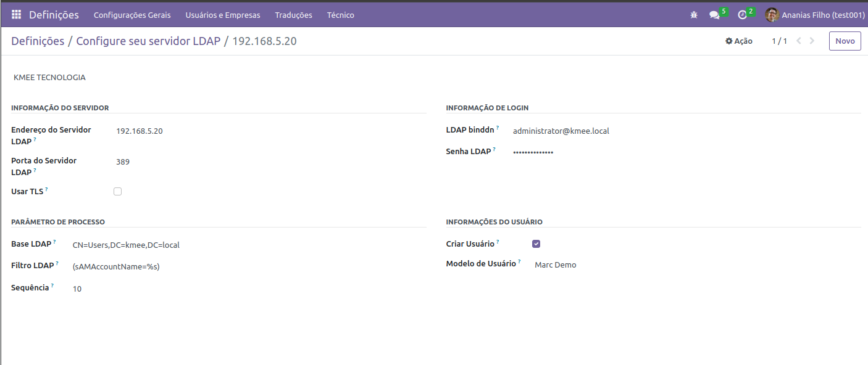Go to the previous record arrow

click(799, 41)
